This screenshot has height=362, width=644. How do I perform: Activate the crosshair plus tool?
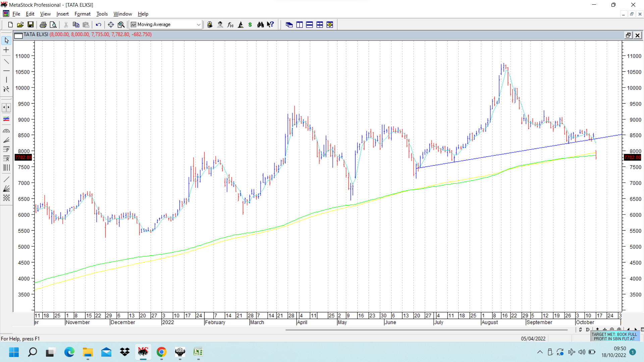[6, 50]
